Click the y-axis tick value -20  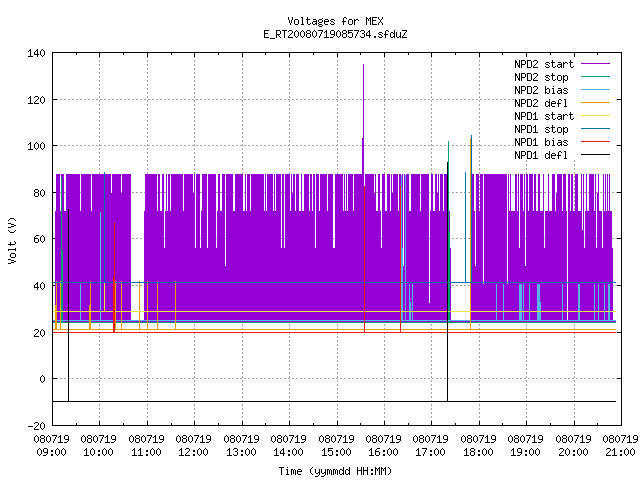36,426
